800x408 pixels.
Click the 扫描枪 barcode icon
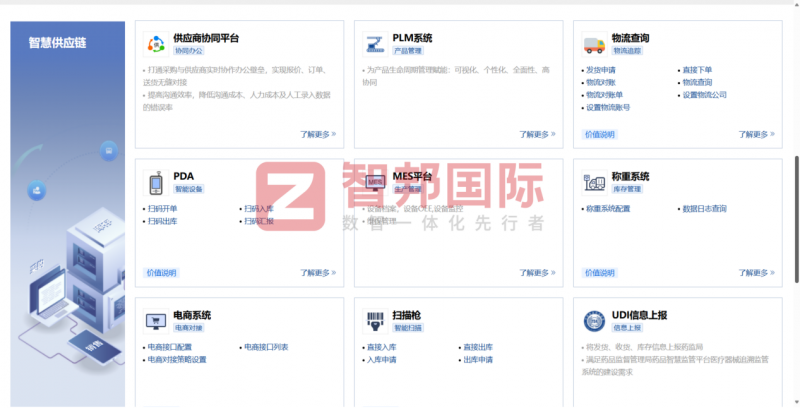tap(375, 321)
